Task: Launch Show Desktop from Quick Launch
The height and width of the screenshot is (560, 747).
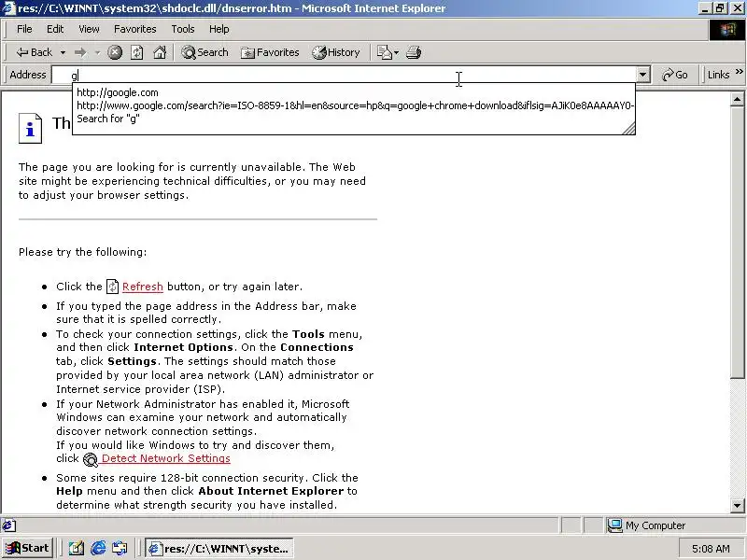Action: coord(77,549)
